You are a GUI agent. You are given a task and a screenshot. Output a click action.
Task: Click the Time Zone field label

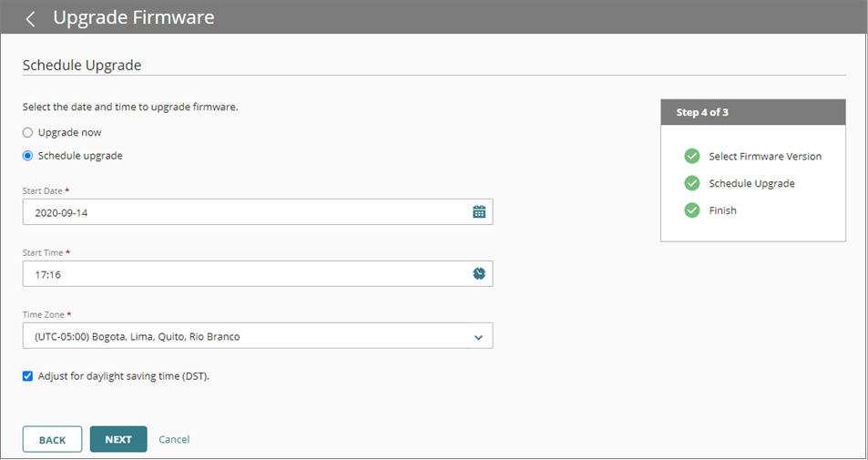[x=47, y=314]
